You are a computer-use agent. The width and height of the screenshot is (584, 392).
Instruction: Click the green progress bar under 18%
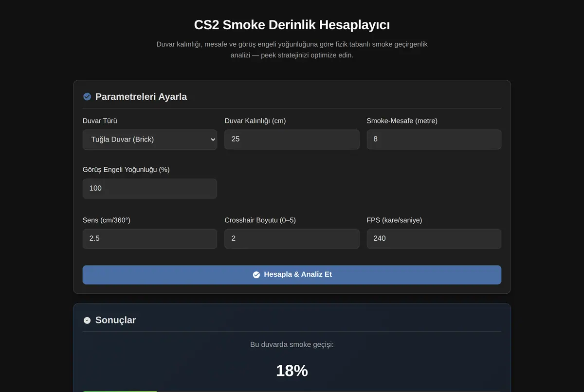point(120,391)
